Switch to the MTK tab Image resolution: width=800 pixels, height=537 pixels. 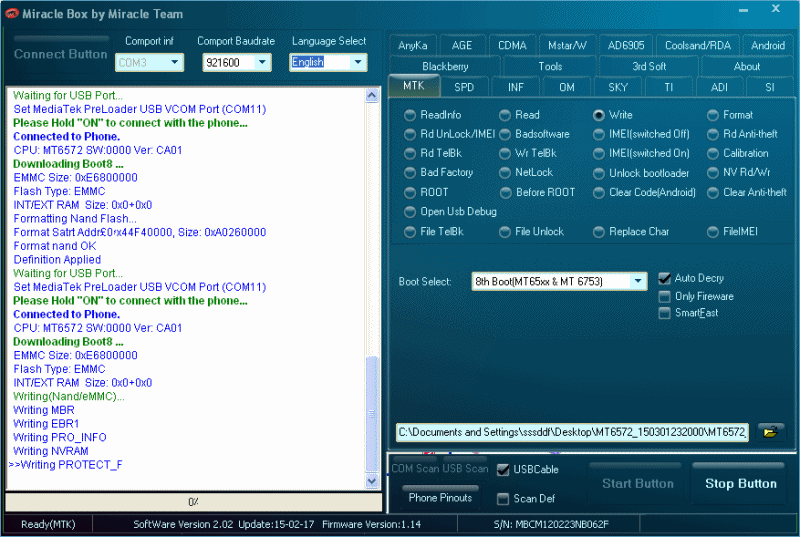pos(414,86)
